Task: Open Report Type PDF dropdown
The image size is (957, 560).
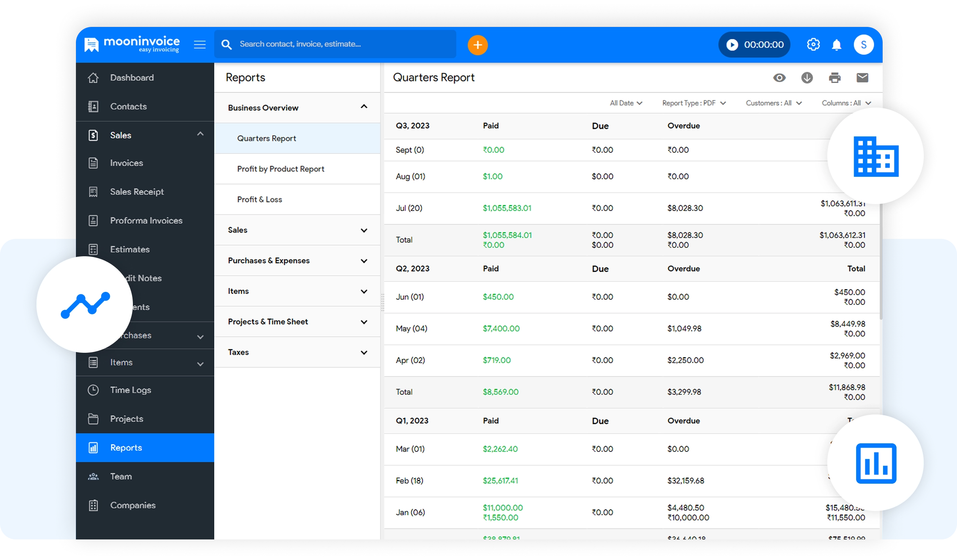Action: 694,103
